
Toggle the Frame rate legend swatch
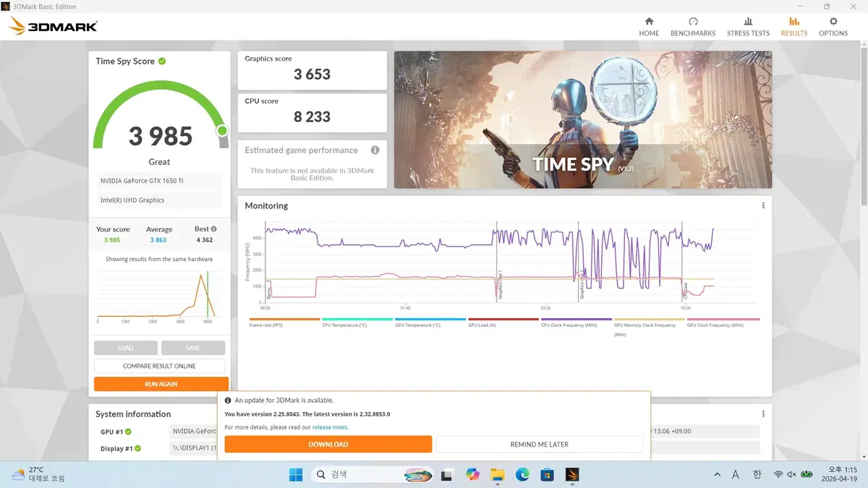[x=284, y=319]
